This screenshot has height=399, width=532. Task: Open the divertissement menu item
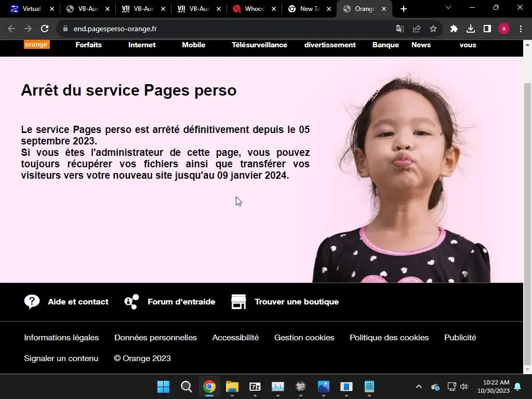(330, 45)
